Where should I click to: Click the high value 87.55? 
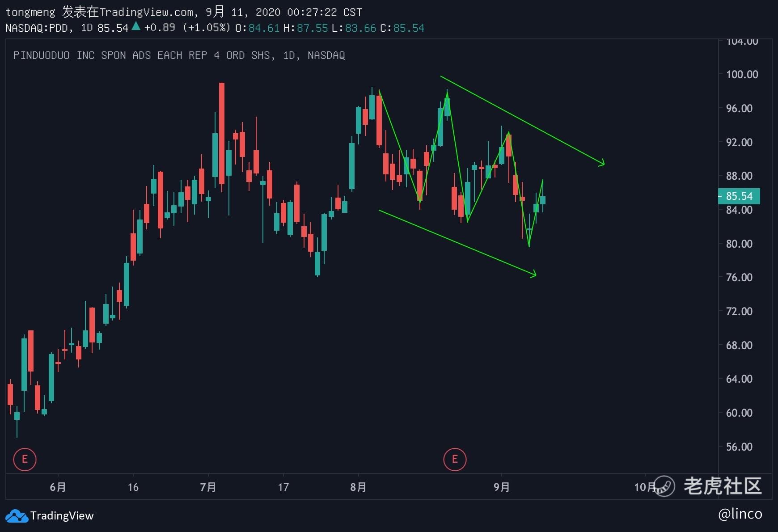tap(312, 28)
